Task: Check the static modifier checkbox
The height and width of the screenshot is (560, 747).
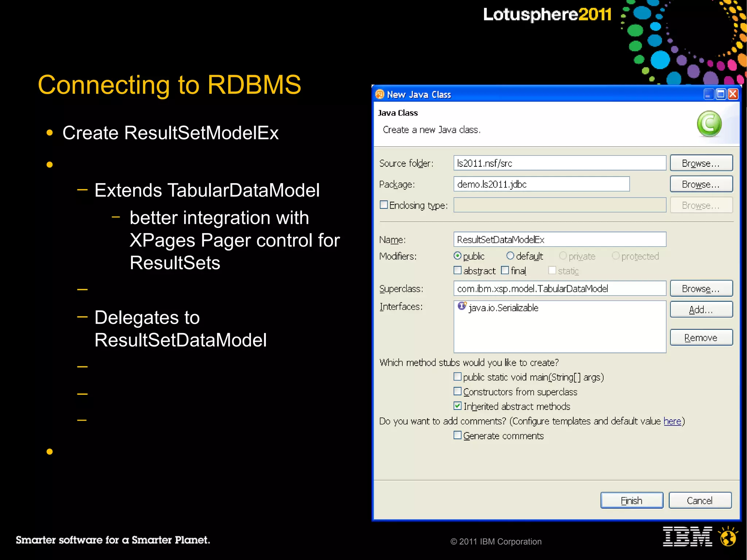Action: click(552, 270)
